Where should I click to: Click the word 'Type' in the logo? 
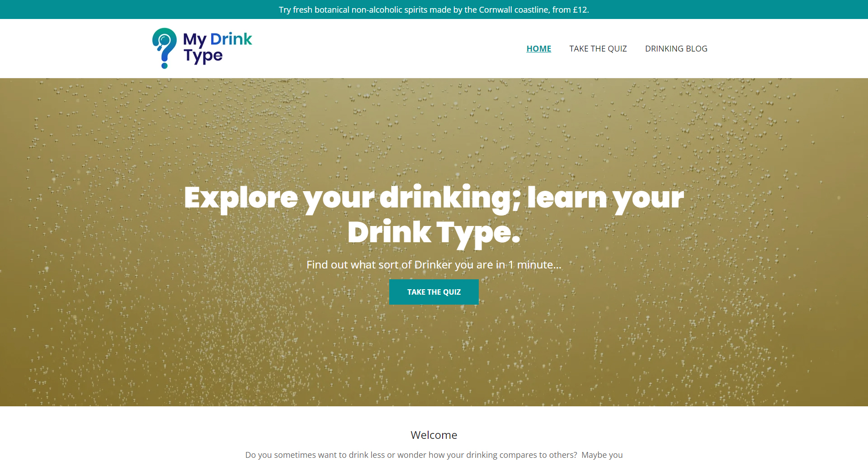tap(203, 56)
